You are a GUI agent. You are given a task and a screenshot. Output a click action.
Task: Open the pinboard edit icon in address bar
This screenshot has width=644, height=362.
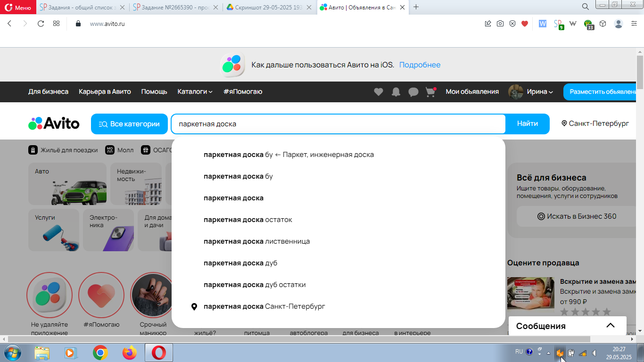pos(488,24)
